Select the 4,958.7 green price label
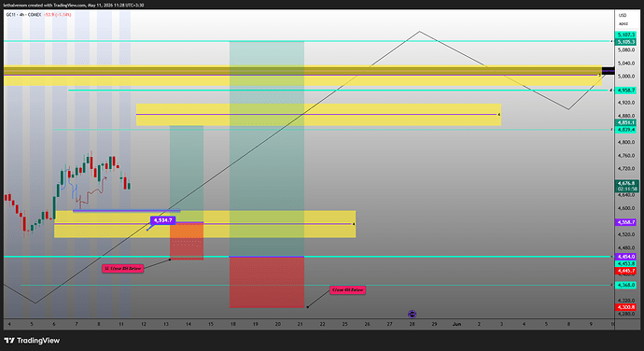The image size is (644, 351). 625,90
